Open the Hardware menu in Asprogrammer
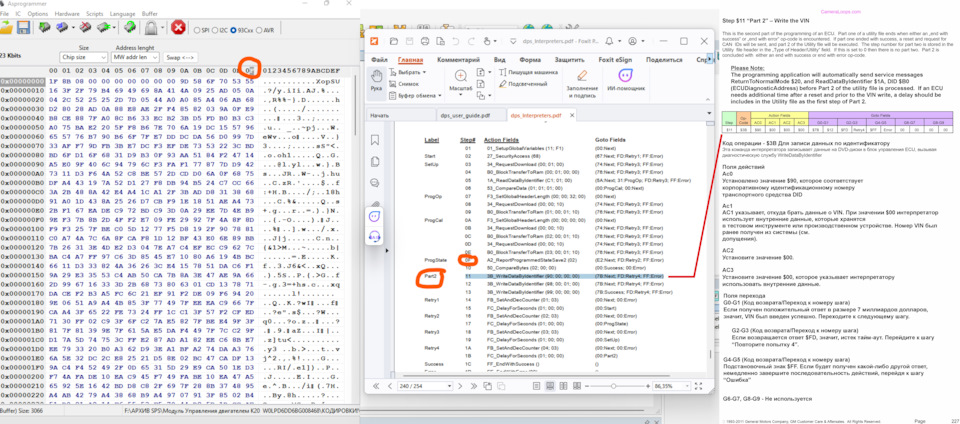 click(x=67, y=13)
